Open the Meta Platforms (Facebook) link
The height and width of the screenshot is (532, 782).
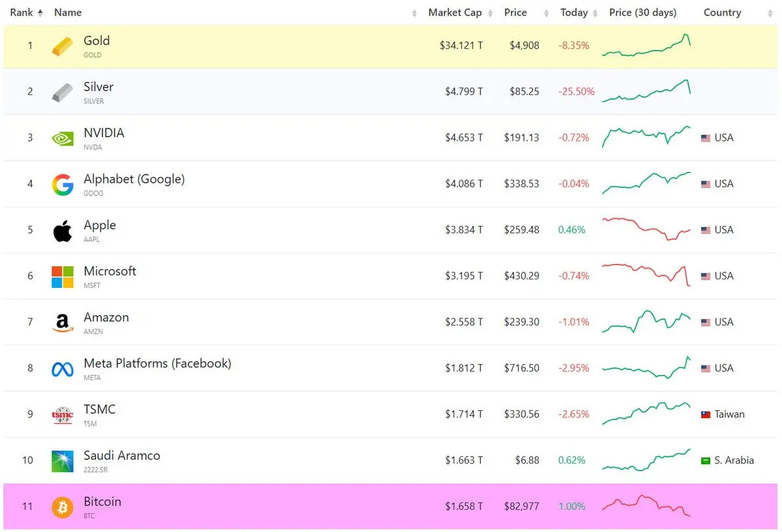click(157, 363)
